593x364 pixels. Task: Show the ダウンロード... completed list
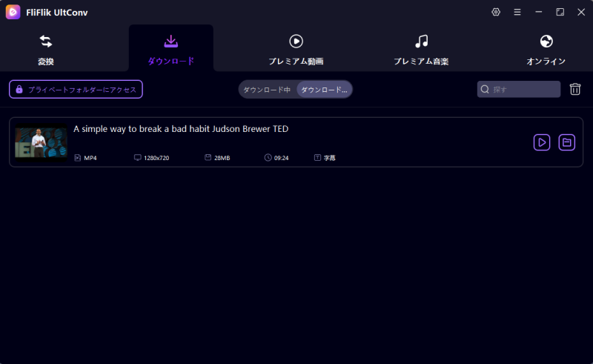pyautogui.click(x=324, y=90)
